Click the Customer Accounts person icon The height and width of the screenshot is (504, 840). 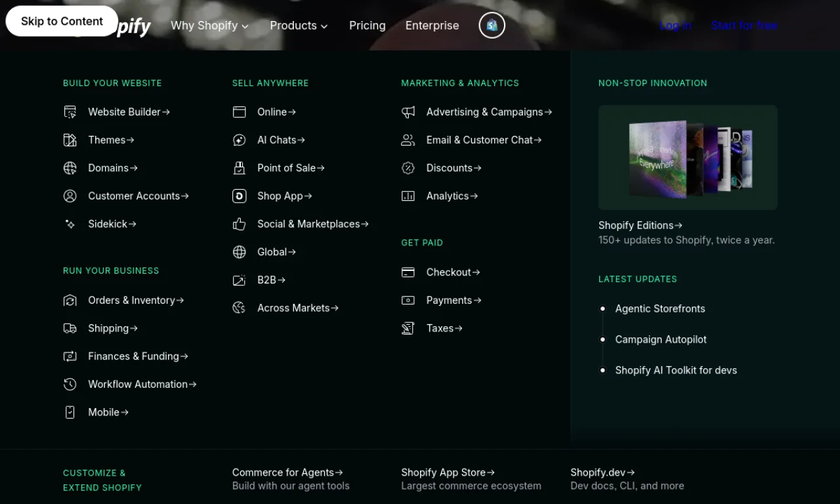click(70, 196)
